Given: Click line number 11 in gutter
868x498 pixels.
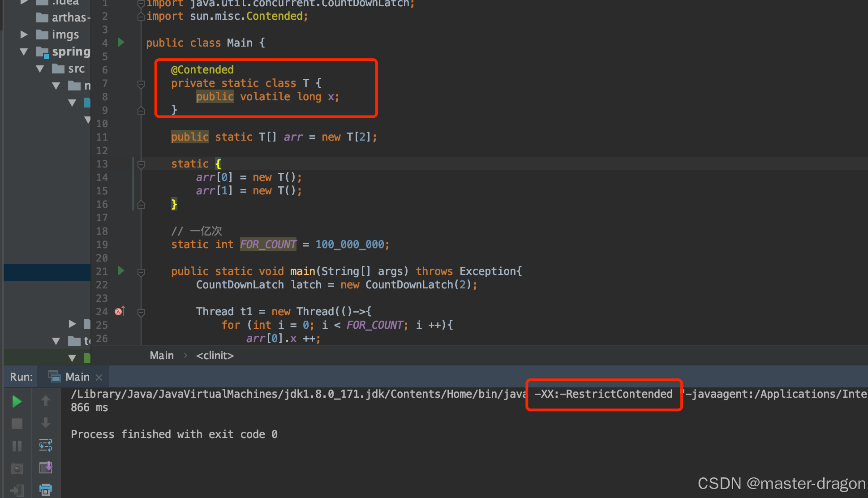Looking at the screenshot, I should click(102, 137).
